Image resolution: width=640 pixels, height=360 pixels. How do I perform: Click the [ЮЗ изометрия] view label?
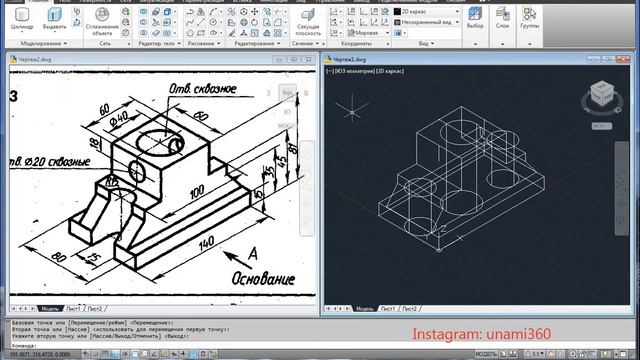click(354, 71)
